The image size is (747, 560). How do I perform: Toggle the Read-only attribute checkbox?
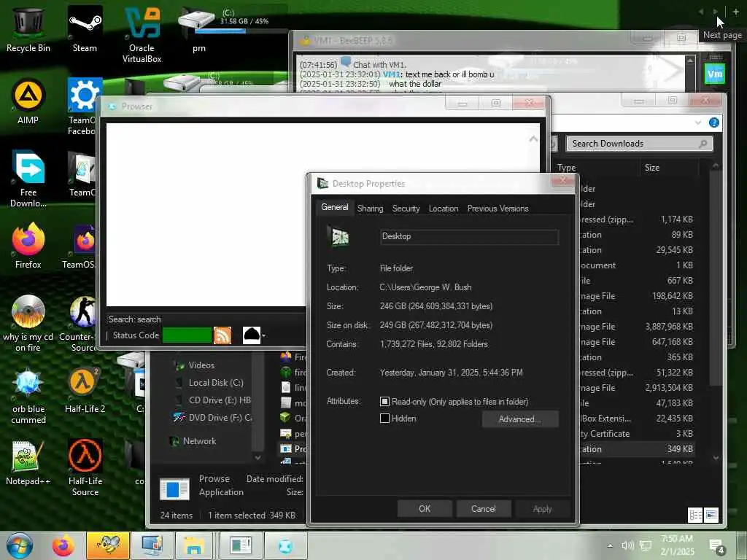(384, 402)
